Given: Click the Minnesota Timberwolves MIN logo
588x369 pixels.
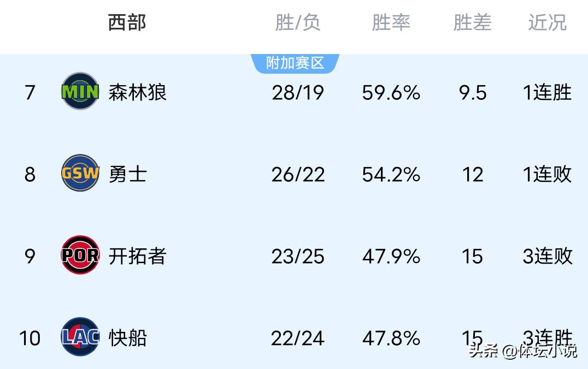Looking at the screenshot, I should pos(80,91).
